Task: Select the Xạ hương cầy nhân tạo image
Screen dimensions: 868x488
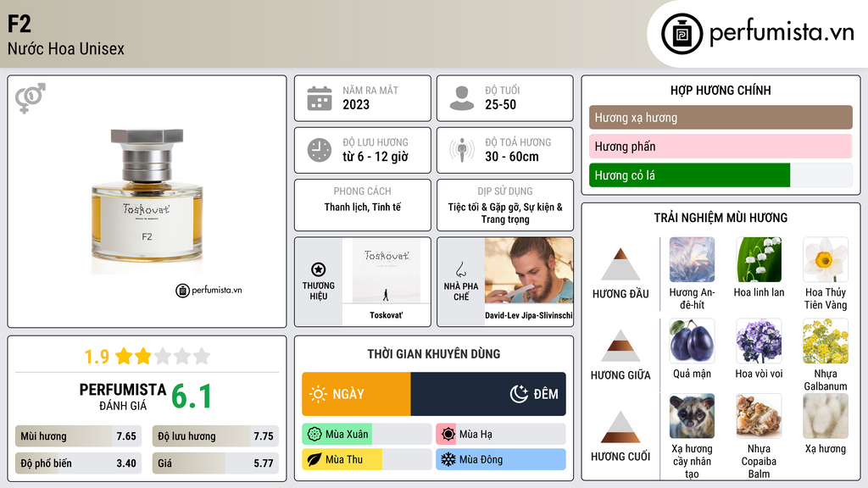Action: point(692,416)
